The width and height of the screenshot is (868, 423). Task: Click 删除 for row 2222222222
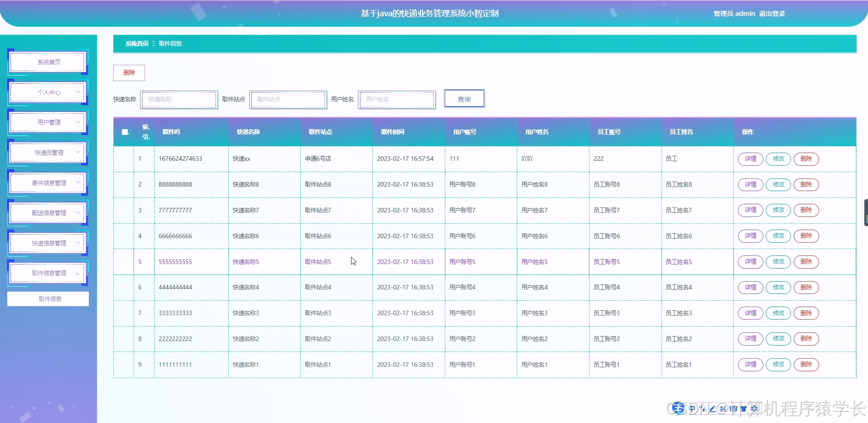click(x=806, y=339)
